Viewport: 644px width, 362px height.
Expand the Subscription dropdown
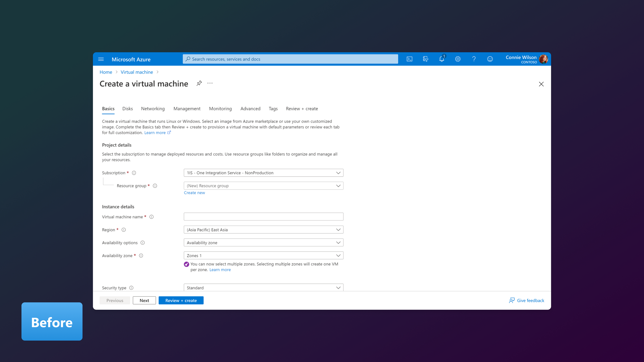[263, 173]
